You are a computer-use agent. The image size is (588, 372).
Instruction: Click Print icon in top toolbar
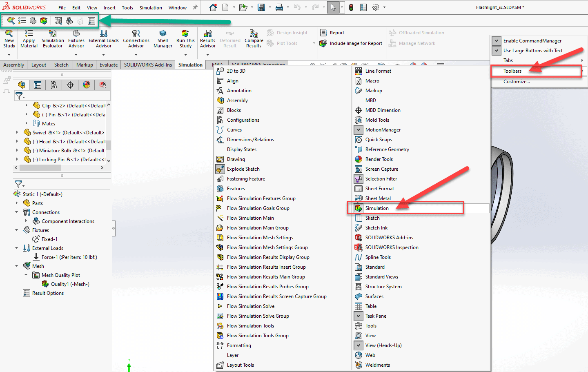(x=279, y=7)
